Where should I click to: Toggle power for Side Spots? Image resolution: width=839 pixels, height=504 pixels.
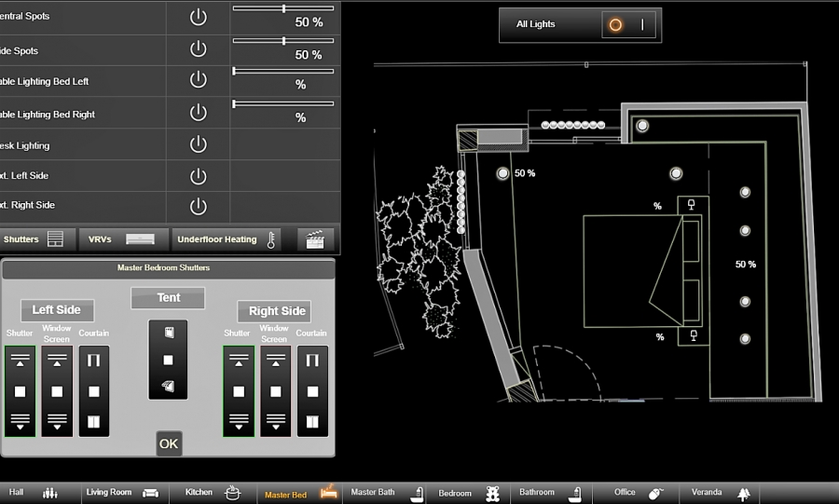pyautogui.click(x=198, y=48)
